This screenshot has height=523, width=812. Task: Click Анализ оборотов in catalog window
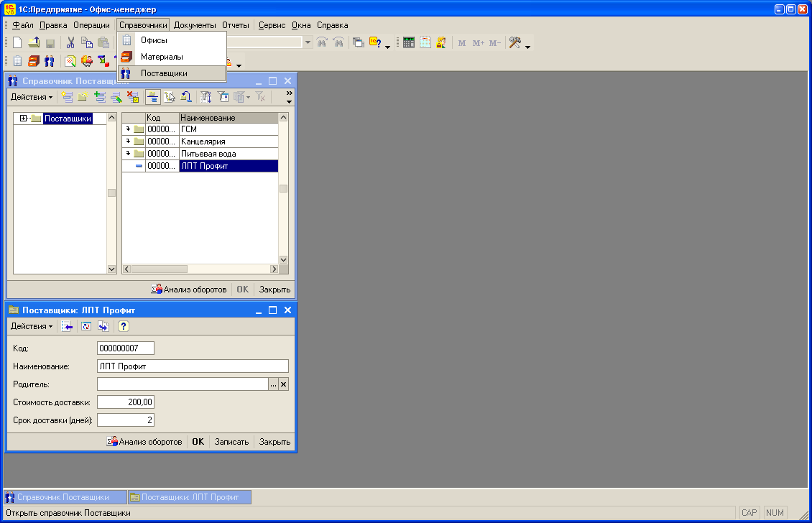click(x=189, y=290)
